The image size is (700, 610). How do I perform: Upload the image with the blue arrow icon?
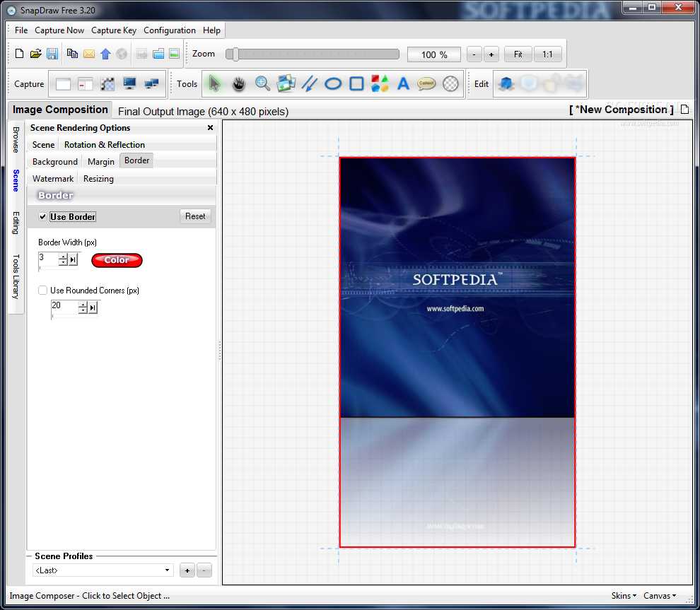105,54
